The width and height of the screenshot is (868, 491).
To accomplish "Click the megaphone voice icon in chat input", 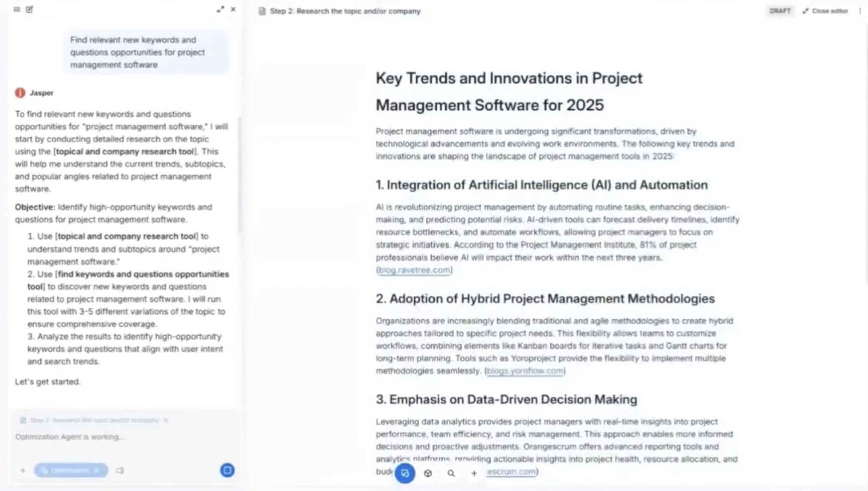I will 120,470.
